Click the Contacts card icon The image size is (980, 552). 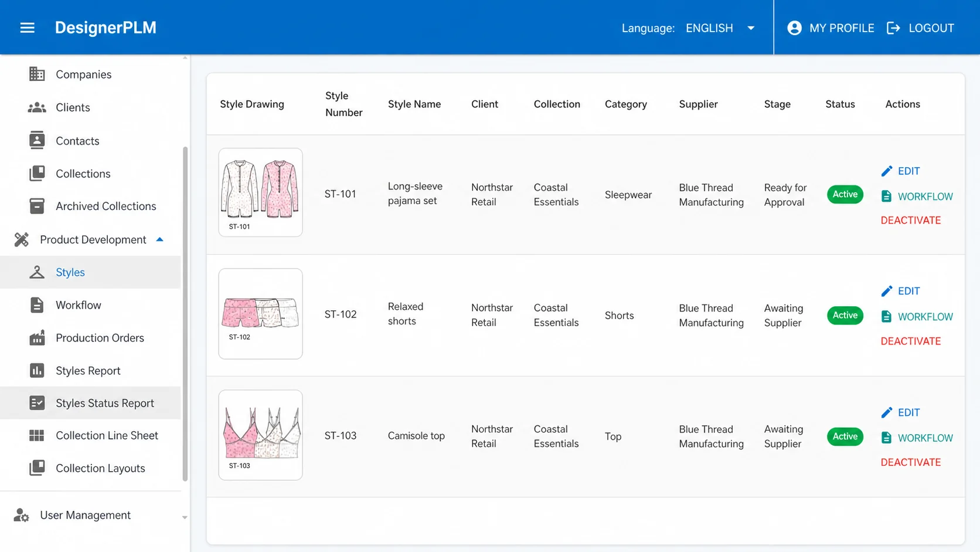click(x=37, y=140)
